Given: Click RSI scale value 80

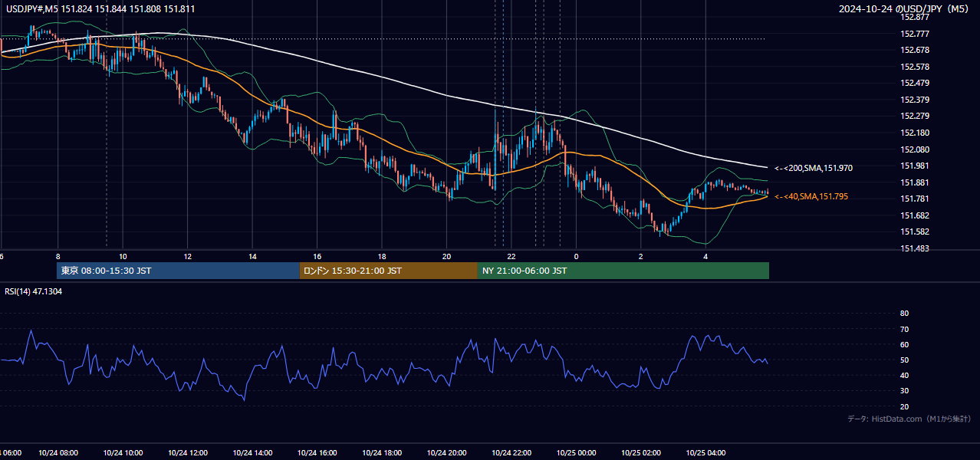Looking at the screenshot, I should [x=904, y=314].
